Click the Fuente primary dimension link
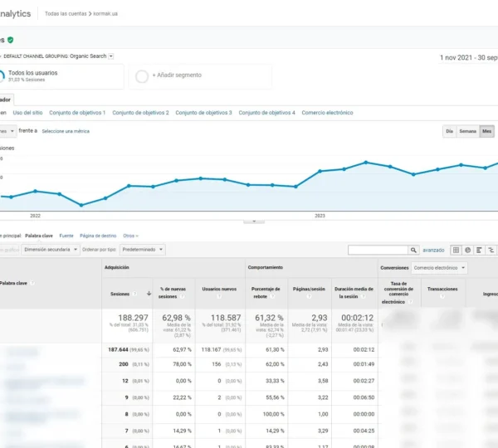498x448 pixels. pyautogui.click(x=66, y=236)
